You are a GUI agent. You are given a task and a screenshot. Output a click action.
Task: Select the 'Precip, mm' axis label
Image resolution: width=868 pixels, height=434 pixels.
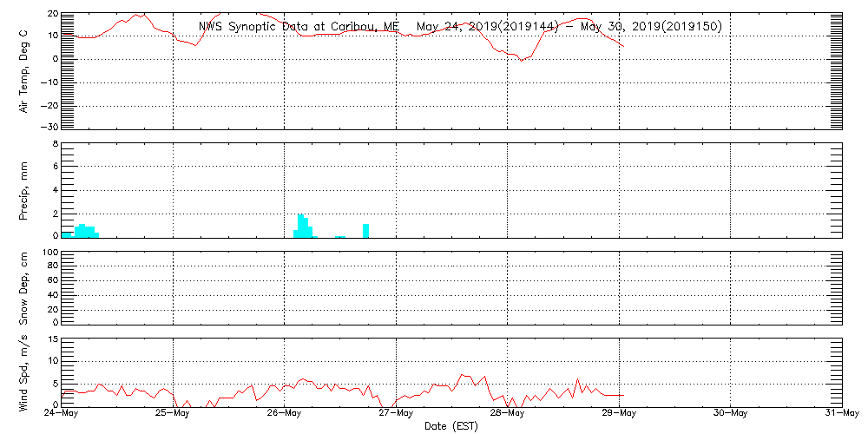[x=24, y=190]
